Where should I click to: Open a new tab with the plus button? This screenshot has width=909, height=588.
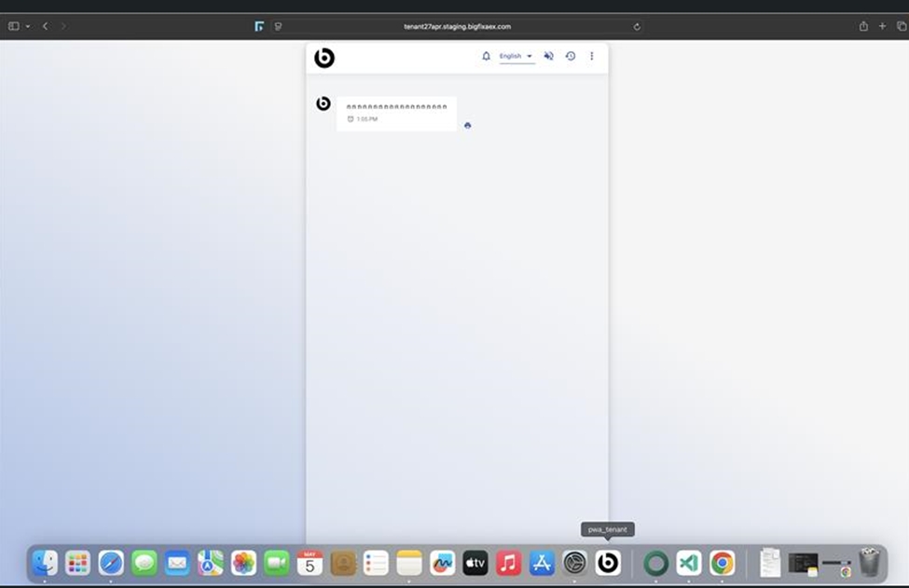point(882,26)
